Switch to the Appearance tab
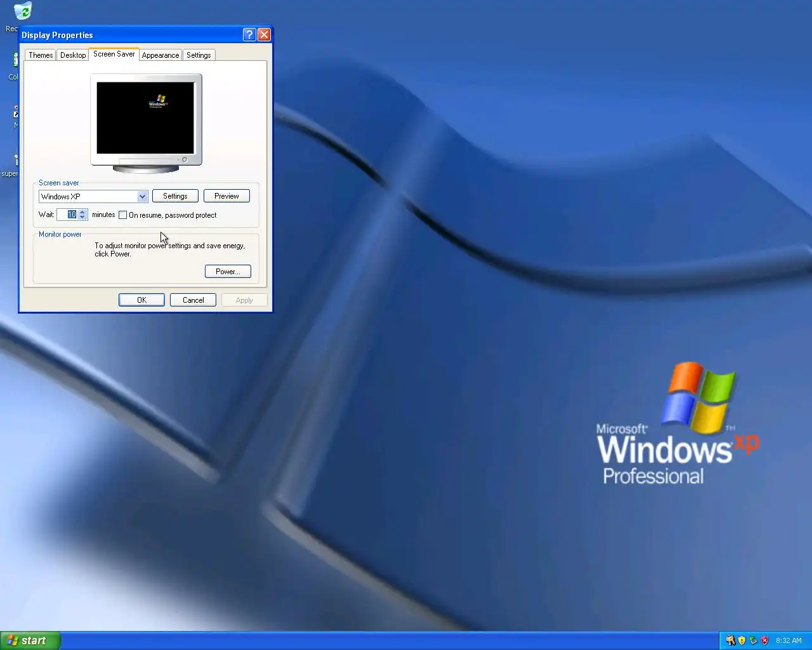 pyautogui.click(x=160, y=55)
